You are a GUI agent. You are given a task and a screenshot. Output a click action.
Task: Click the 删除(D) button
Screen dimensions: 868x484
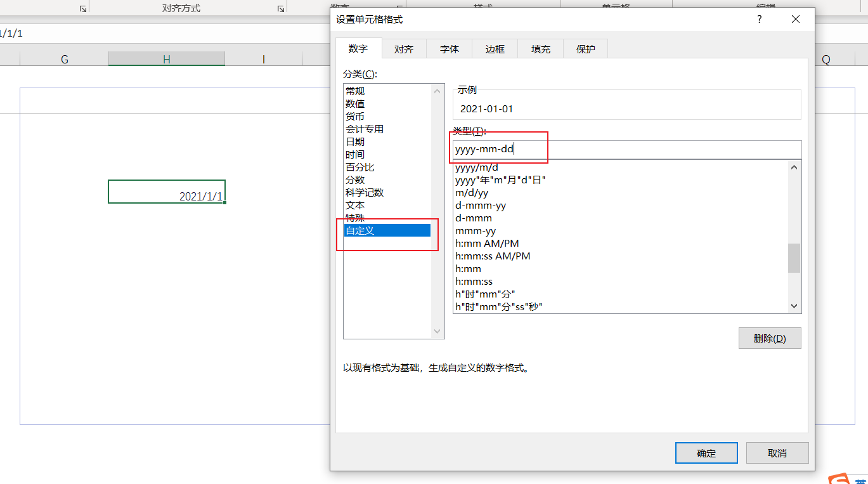point(770,338)
